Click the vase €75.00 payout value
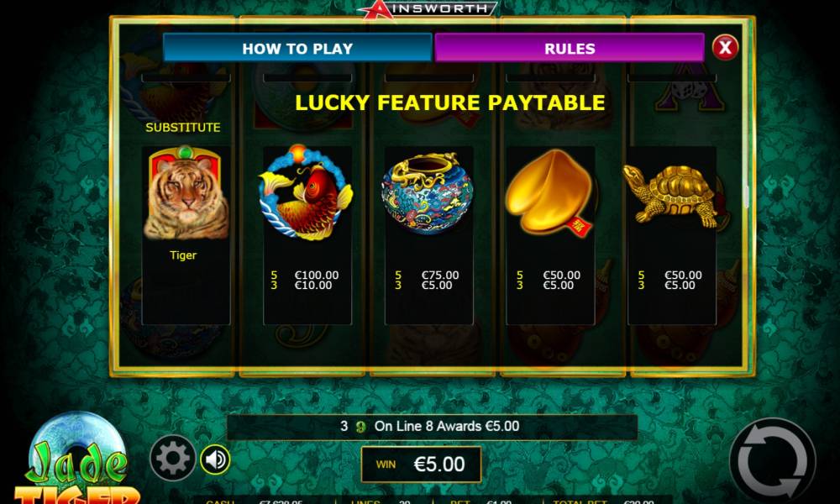Viewport: 840px width, 504px height. (x=440, y=275)
